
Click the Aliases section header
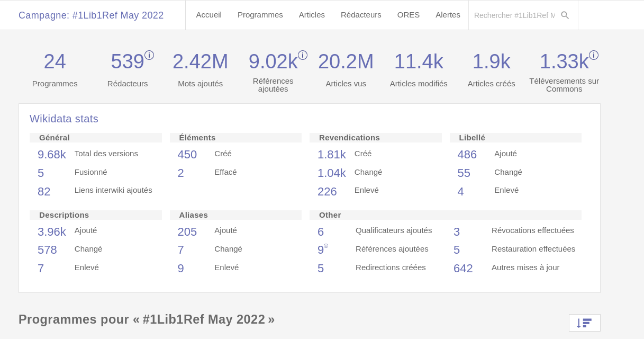pyautogui.click(x=235, y=215)
